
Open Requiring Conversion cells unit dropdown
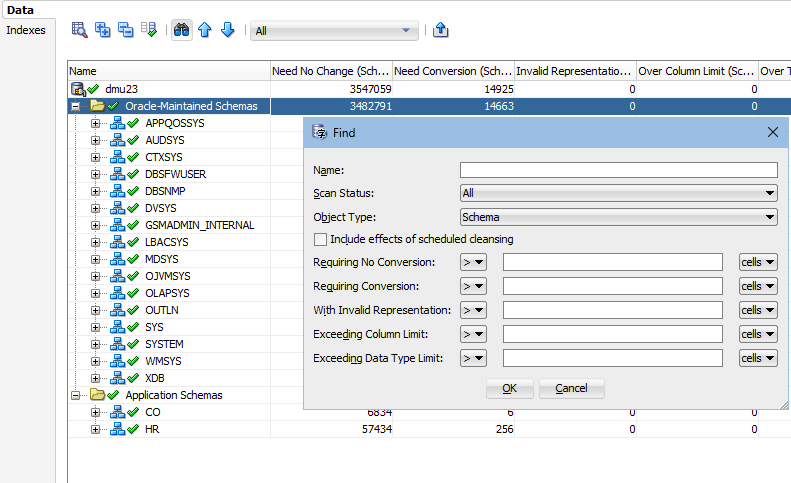coord(758,286)
